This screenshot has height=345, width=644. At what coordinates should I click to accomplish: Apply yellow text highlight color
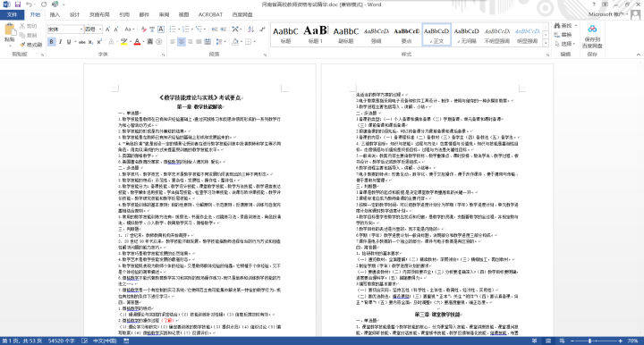tap(123, 42)
